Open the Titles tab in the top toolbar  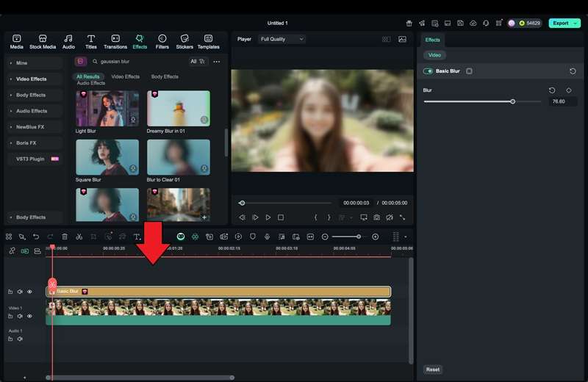click(91, 41)
